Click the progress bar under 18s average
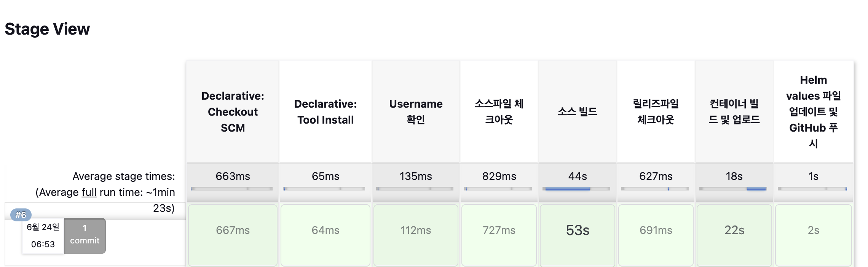This screenshot has width=868, height=267. (x=733, y=189)
